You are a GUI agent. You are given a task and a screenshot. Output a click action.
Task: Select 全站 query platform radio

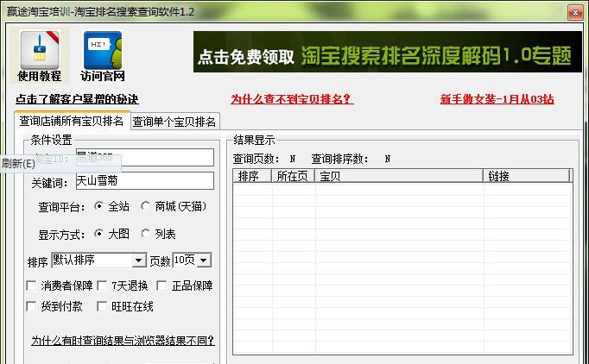click(x=98, y=206)
